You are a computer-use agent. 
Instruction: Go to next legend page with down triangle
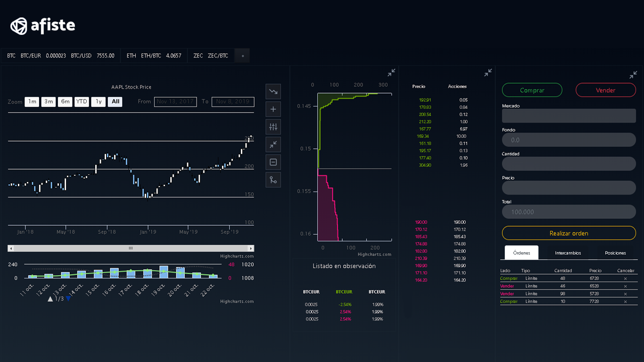pyautogui.click(x=68, y=298)
